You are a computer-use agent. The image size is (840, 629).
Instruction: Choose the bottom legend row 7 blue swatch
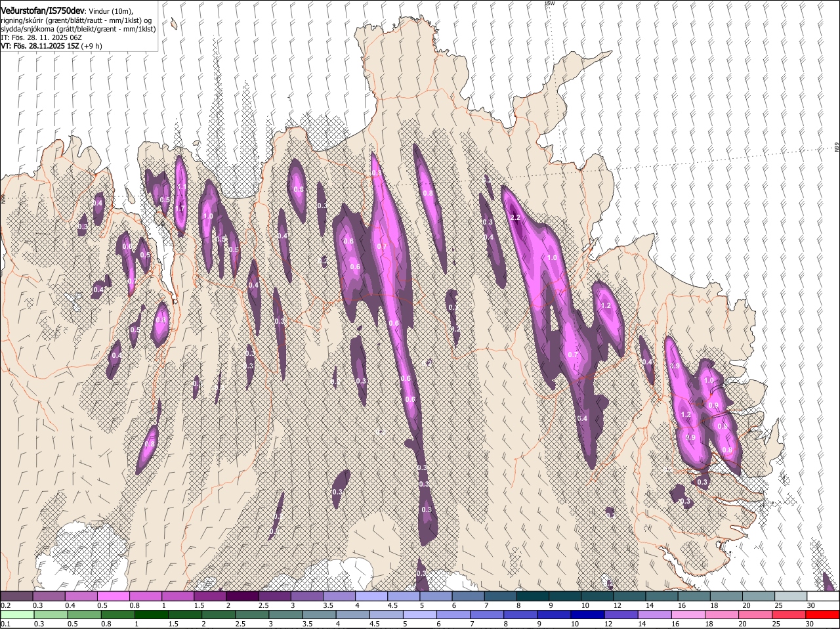486,615
